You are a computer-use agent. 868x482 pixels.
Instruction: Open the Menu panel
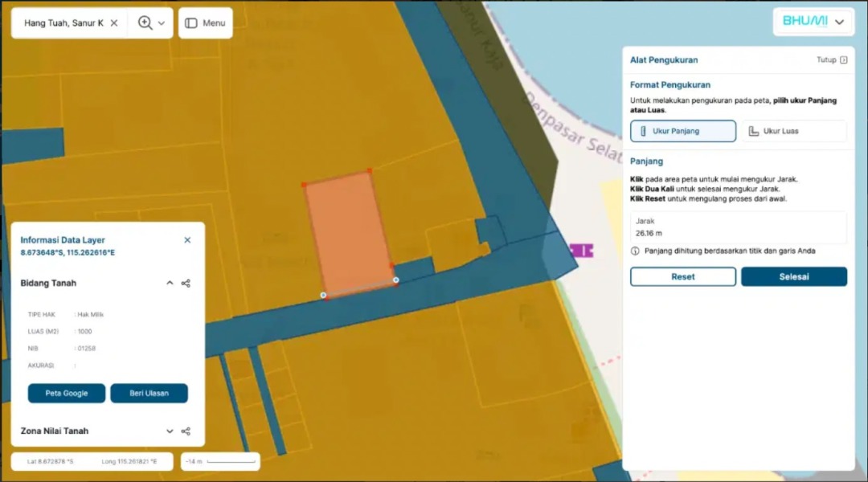[205, 23]
